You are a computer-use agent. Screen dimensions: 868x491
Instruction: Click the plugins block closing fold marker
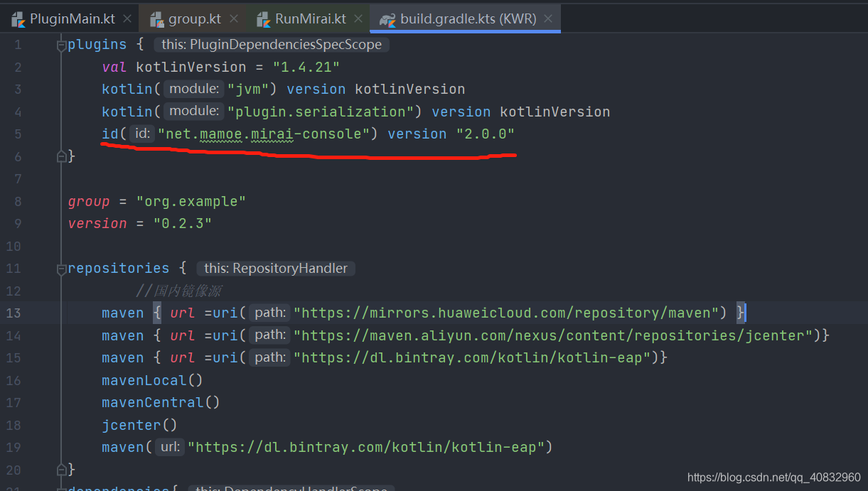coord(62,156)
